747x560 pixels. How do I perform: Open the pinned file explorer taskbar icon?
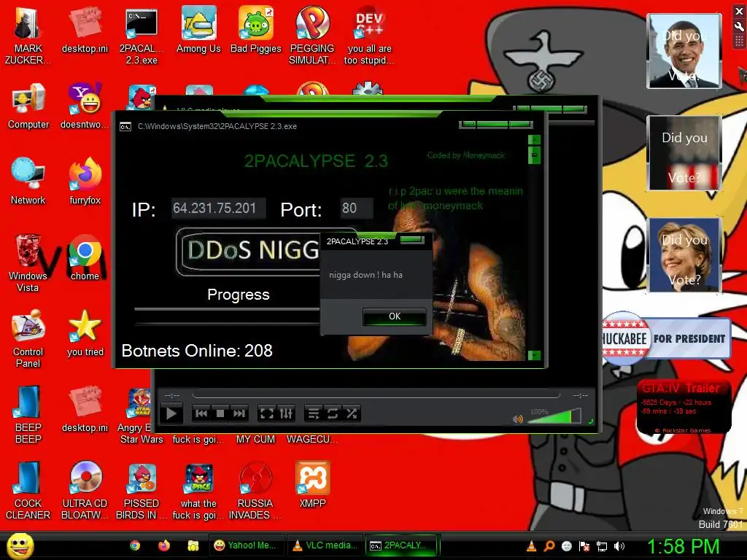[x=193, y=545]
